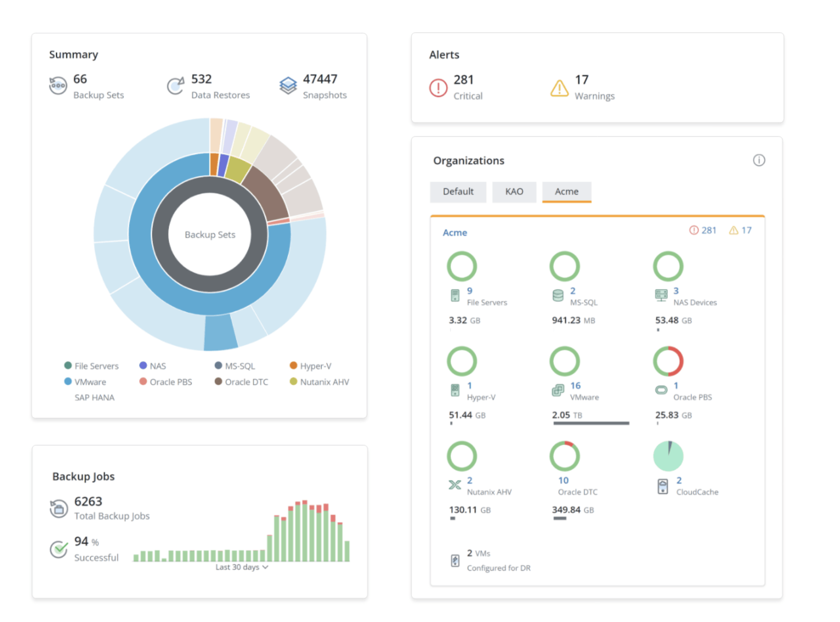
Task: Click the Oracle PBS status ring chart
Action: pyautogui.click(x=668, y=361)
